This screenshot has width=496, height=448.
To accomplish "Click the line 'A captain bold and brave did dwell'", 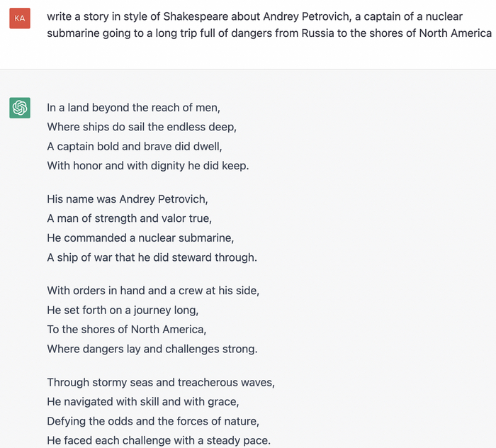I will pyautogui.click(x=135, y=147).
